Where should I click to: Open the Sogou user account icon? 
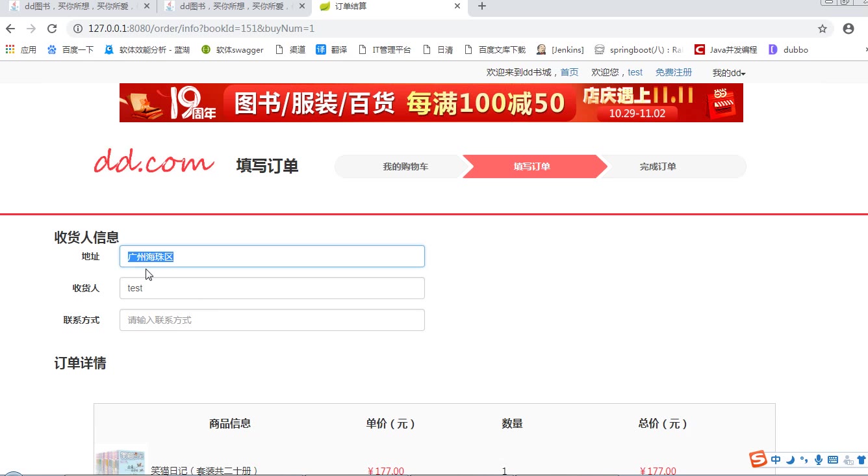point(848,460)
